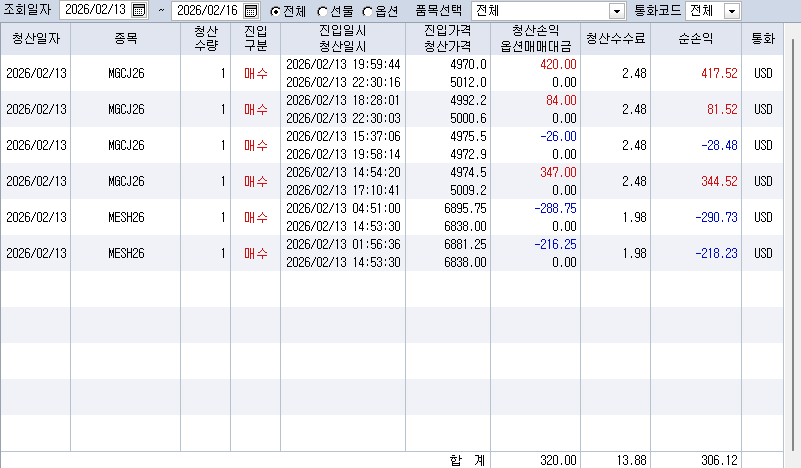Click the loss cell -216.25
The image size is (801, 468).
click(x=555, y=244)
